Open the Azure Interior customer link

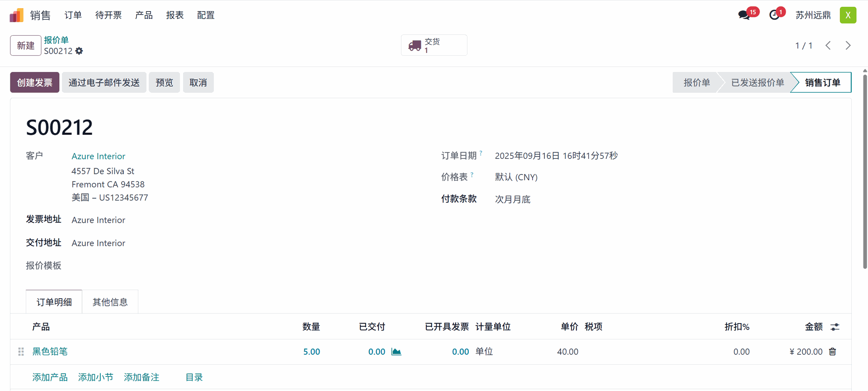point(98,156)
